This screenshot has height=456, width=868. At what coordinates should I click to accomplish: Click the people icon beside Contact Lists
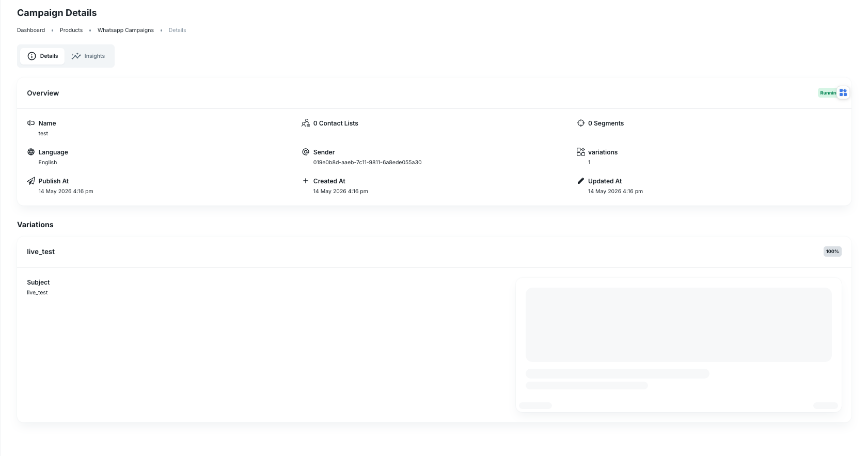(x=306, y=123)
